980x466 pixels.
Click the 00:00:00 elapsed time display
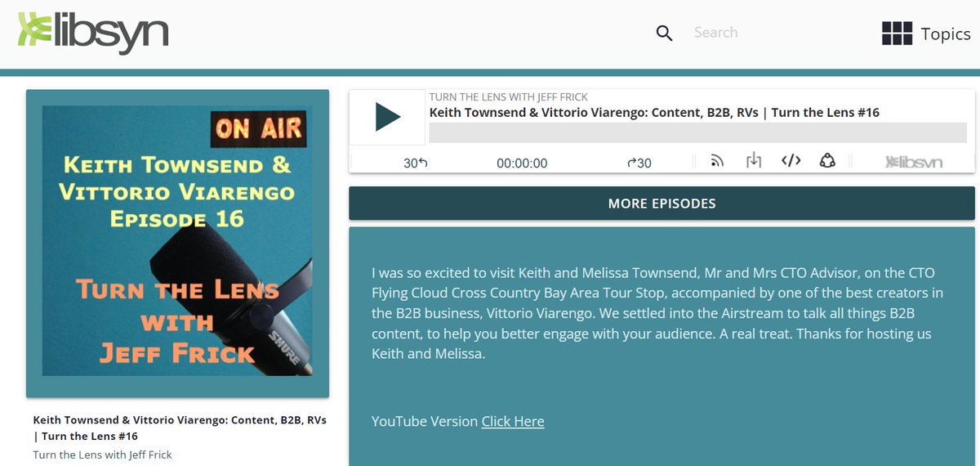point(522,163)
